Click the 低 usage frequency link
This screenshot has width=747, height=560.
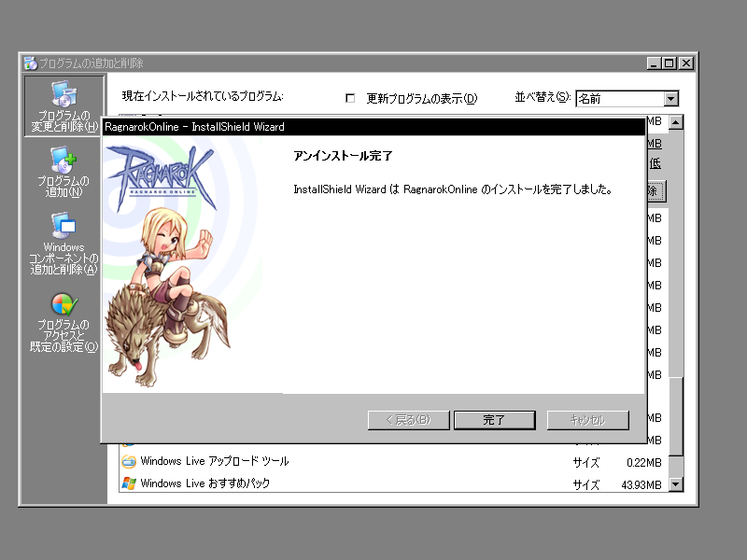(655, 164)
